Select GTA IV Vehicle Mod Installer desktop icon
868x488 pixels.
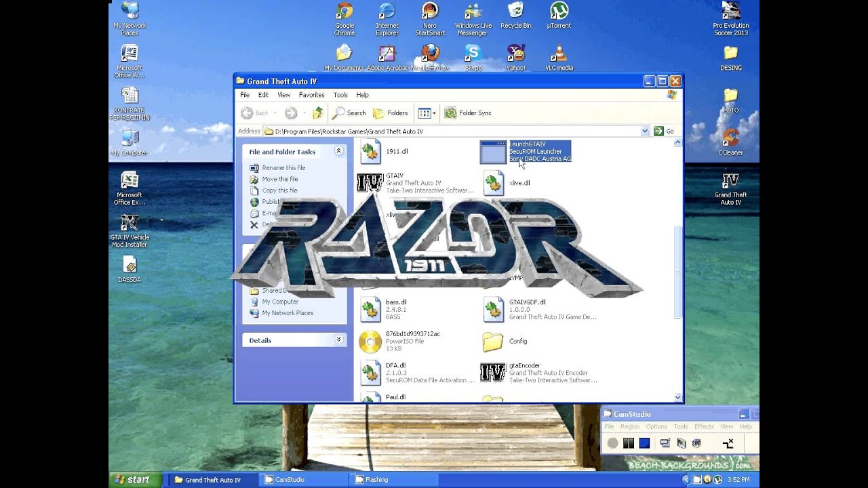tap(130, 230)
